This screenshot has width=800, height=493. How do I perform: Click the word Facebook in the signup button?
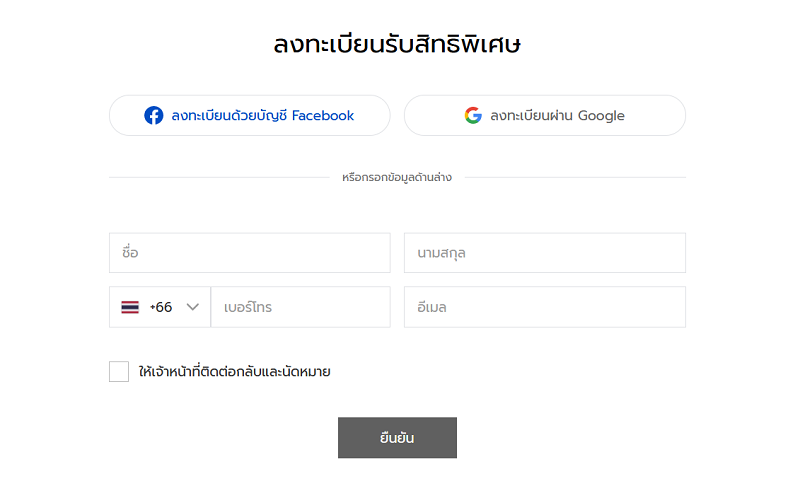click(x=323, y=116)
